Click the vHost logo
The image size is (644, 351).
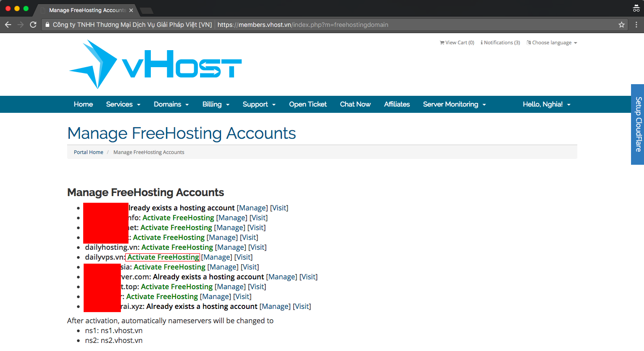click(155, 64)
